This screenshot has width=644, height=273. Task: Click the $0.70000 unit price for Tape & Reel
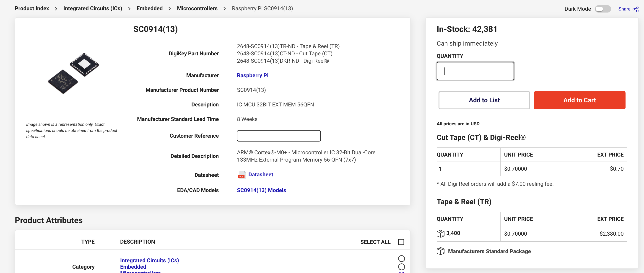pyautogui.click(x=515, y=234)
